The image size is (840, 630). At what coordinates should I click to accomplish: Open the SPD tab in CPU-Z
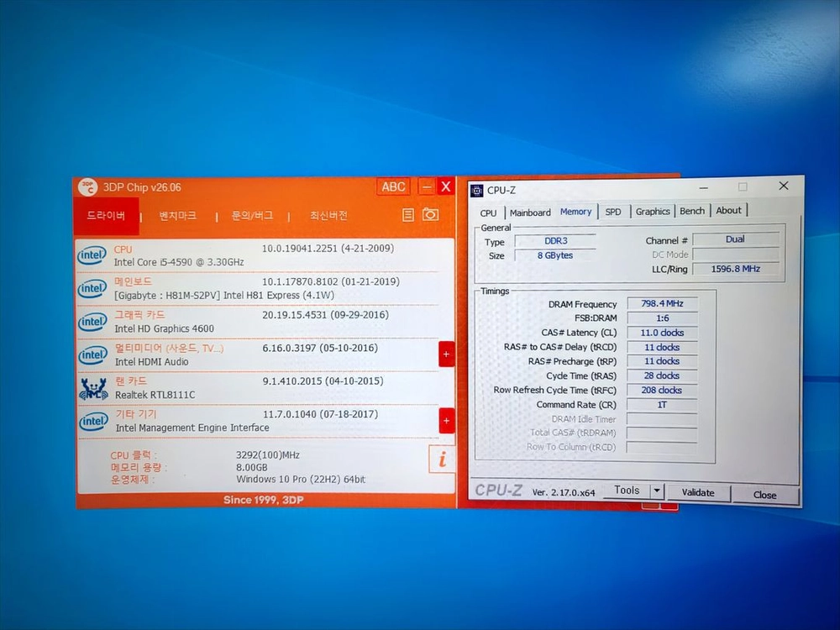(x=613, y=212)
